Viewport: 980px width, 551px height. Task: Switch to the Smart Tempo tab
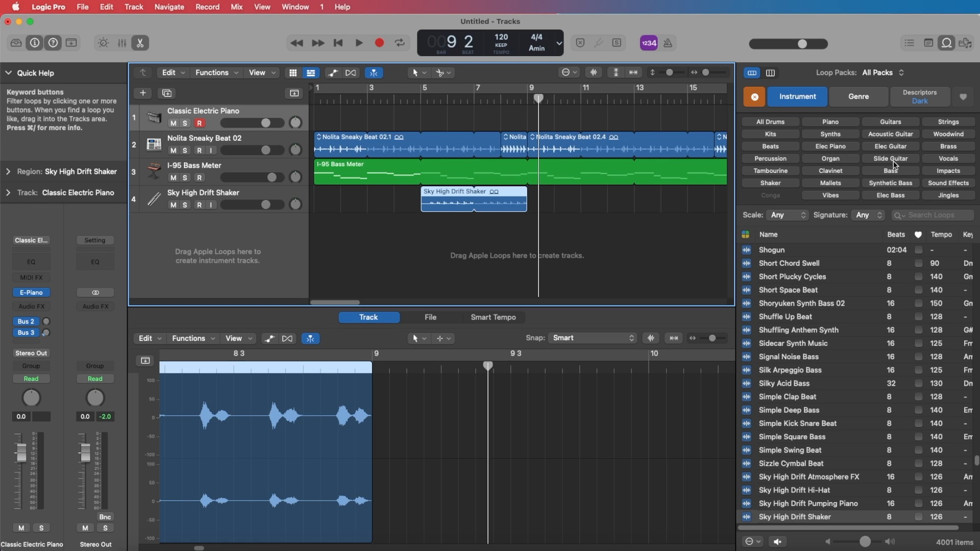click(x=493, y=317)
